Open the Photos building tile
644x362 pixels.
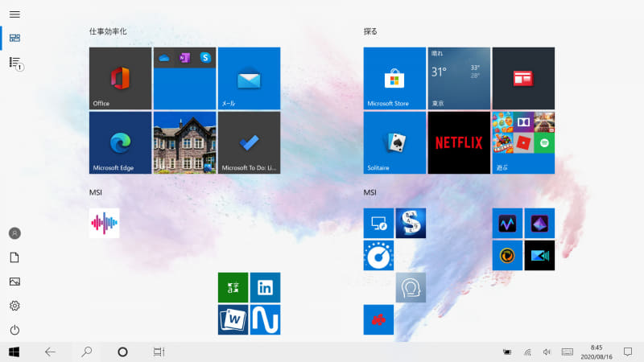click(185, 142)
